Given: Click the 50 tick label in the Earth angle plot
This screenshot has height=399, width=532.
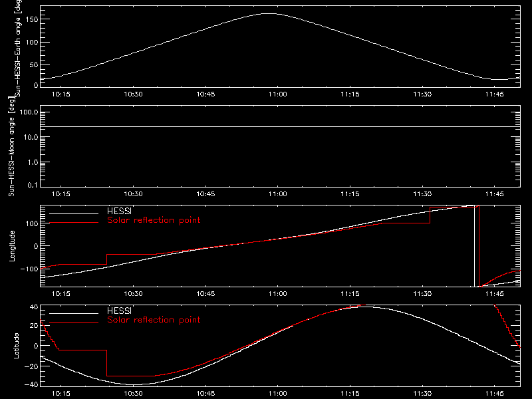Looking at the screenshot, I should point(34,65).
